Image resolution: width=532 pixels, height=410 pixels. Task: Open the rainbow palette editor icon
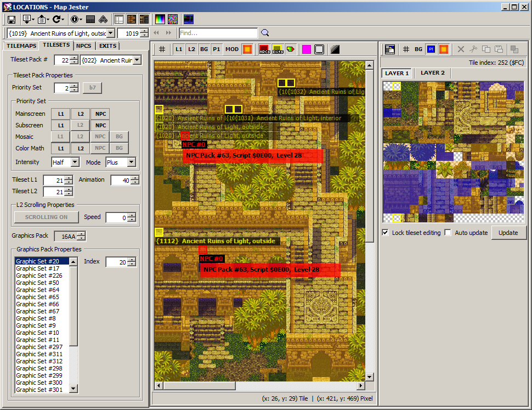click(x=160, y=19)
